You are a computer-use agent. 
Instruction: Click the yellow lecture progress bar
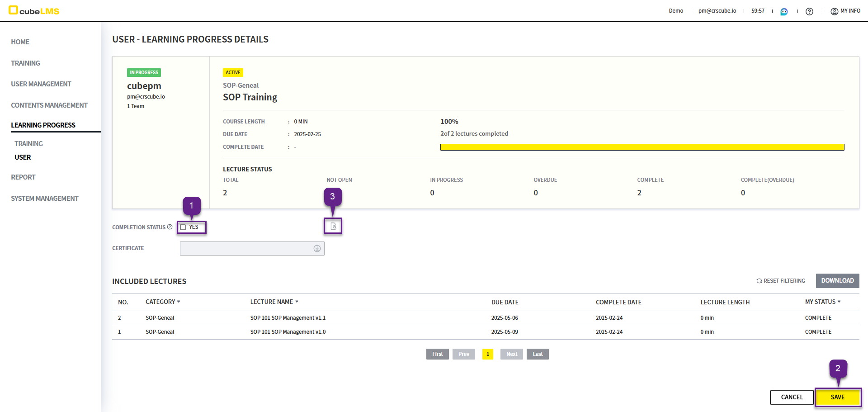pyautogui.click(x=642, y=147)
